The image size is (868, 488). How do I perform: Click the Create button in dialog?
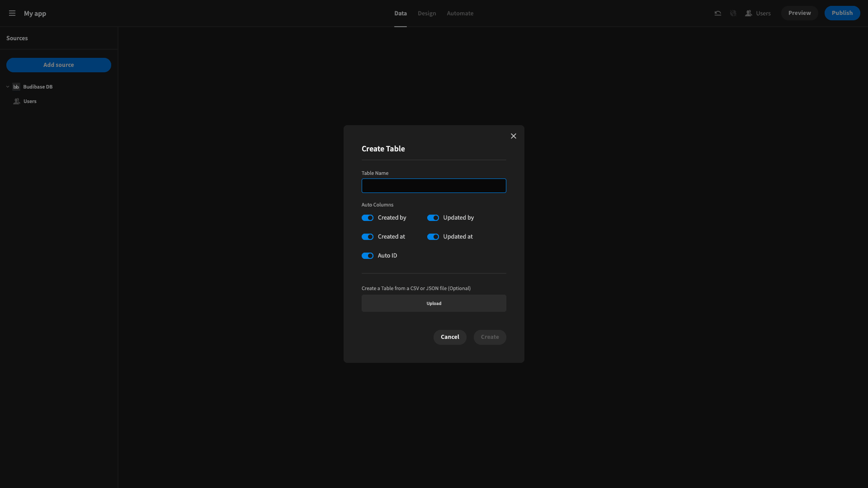click(490, 337)
